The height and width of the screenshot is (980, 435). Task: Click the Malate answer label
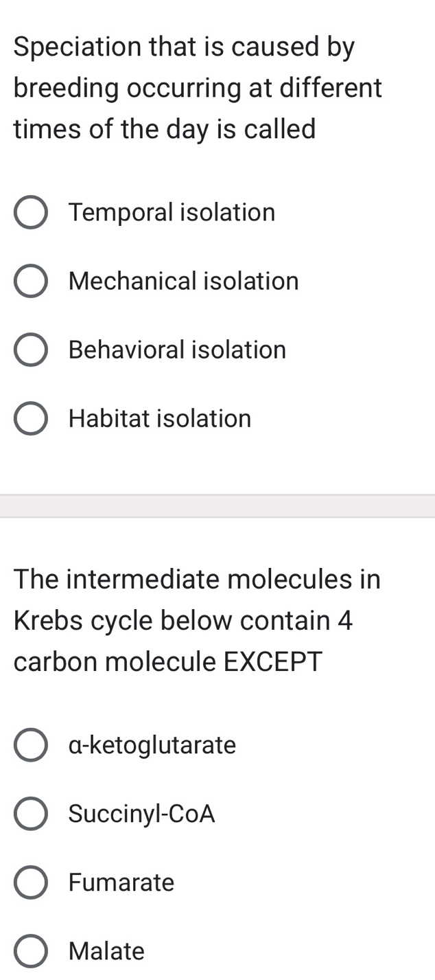tap(106, 950)
